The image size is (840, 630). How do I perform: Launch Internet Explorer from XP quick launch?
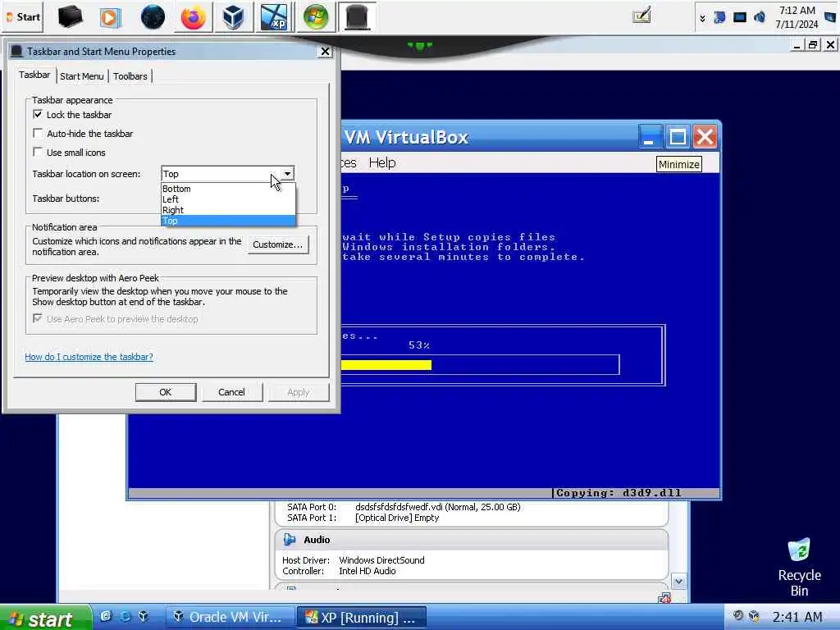click(x=126, y=616)
